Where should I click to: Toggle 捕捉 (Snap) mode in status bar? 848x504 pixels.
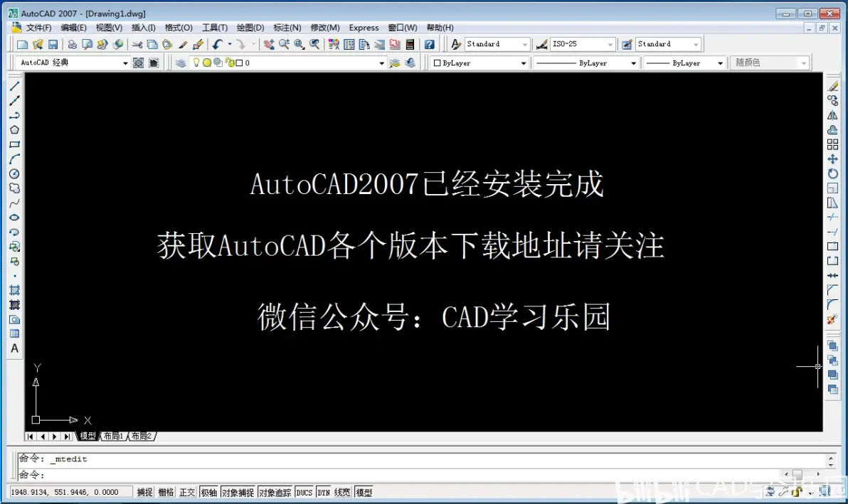(144, 492)
